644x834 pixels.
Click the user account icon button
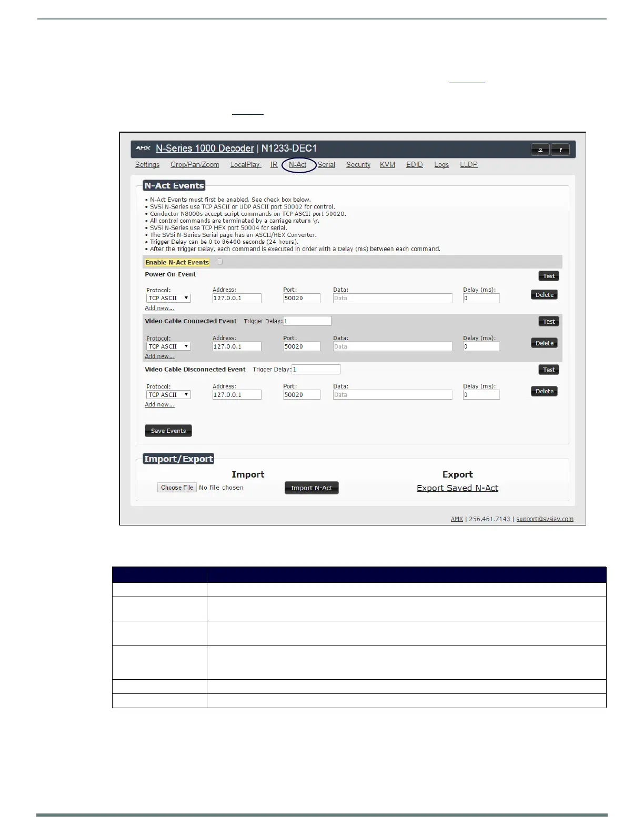[x=540, y=150]
